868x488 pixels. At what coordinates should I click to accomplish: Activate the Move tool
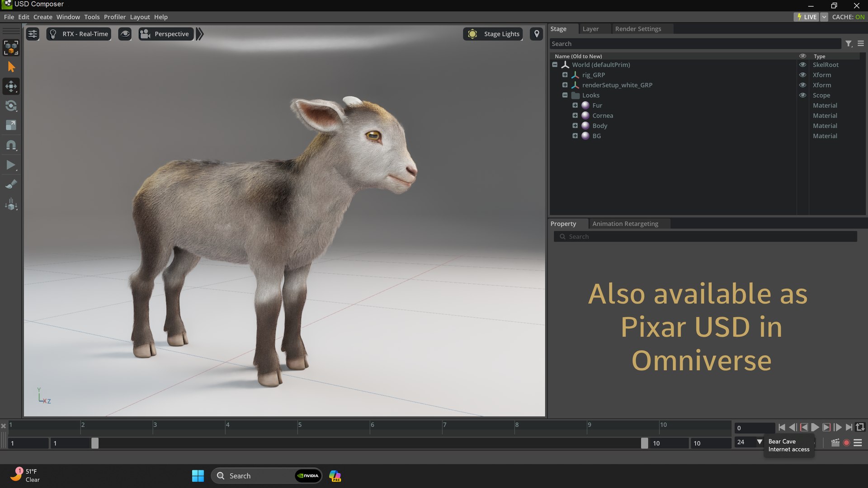[x=11, y=86]
